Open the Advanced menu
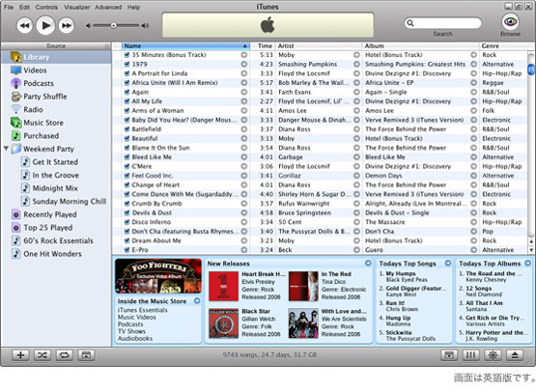Viewport: 536px width, 392px height. [108, 7]
